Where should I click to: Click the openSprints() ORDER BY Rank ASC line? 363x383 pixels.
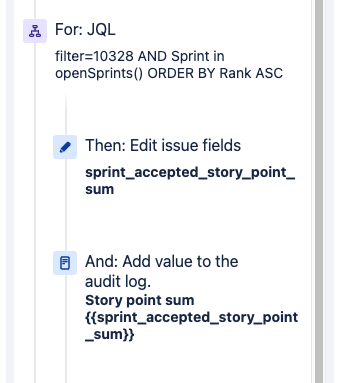(169, 73)
